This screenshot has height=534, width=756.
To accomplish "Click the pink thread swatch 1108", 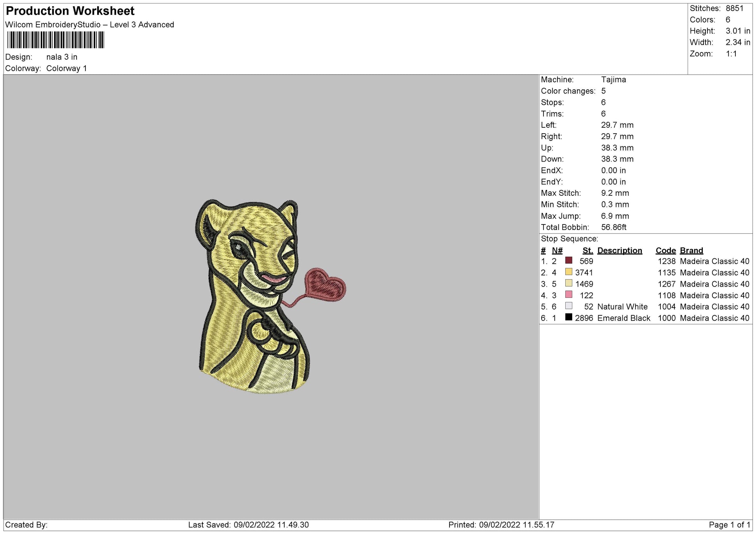I will pyautogui.click(x=569, y=294).
